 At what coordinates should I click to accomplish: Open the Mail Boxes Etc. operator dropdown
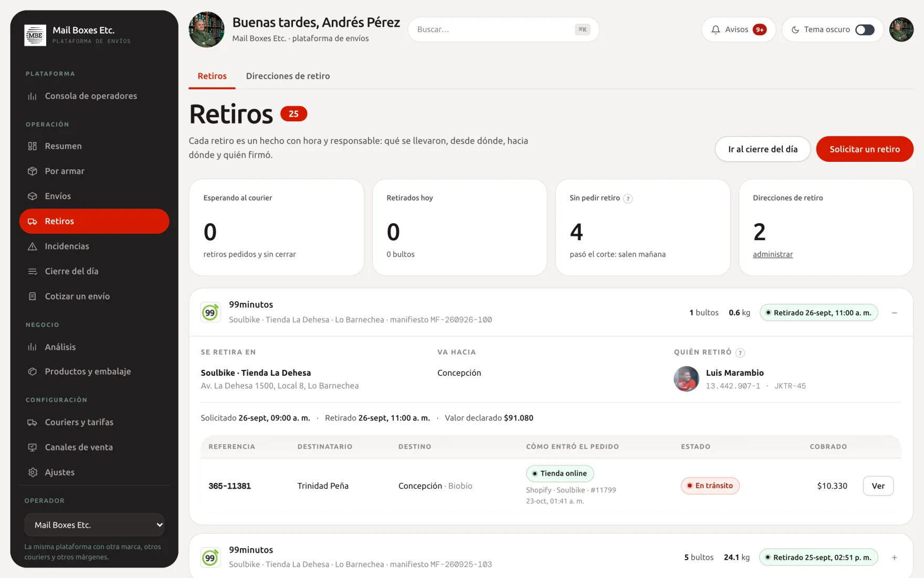(x=94, y=525)
